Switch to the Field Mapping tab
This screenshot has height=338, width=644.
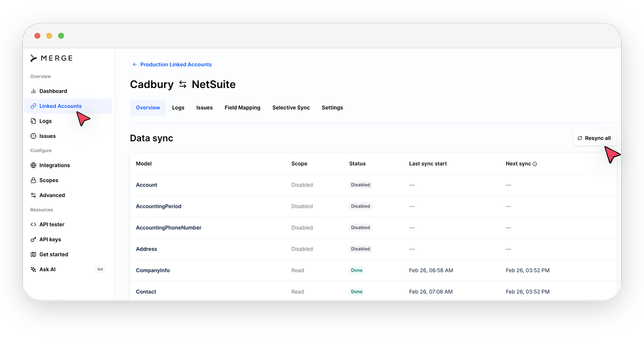coord(242,108)
